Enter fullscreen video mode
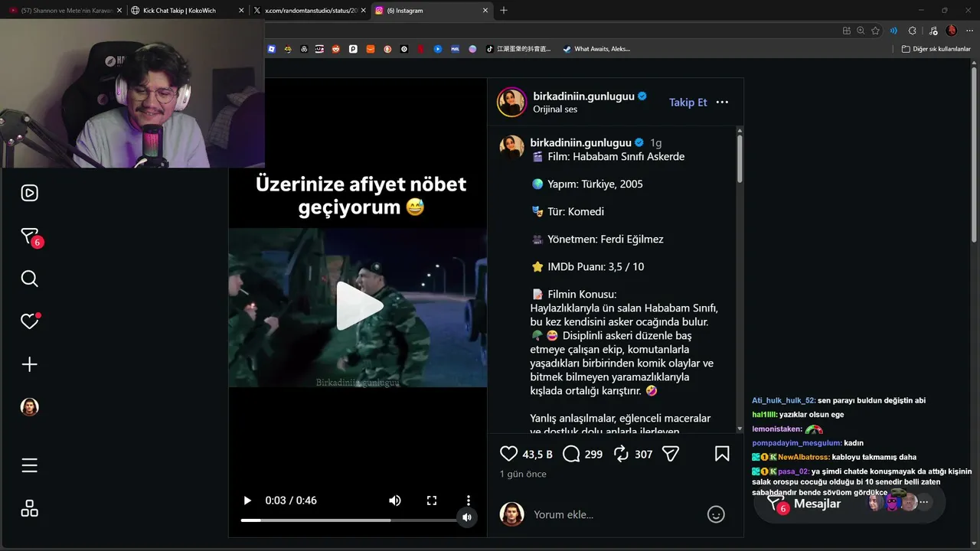The image size is (980, 551). click(x=432, y=500)
